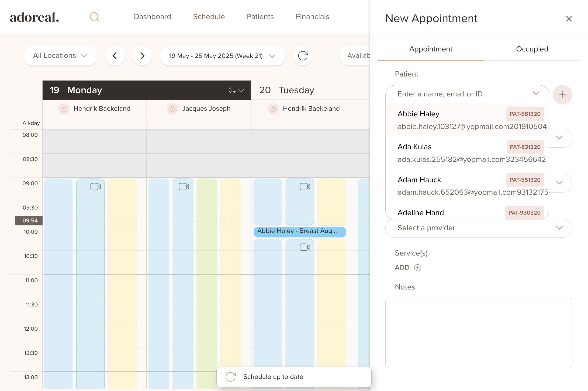Click yellow availability slot under Hendrik Baekeland Monday

click(122, 269)
